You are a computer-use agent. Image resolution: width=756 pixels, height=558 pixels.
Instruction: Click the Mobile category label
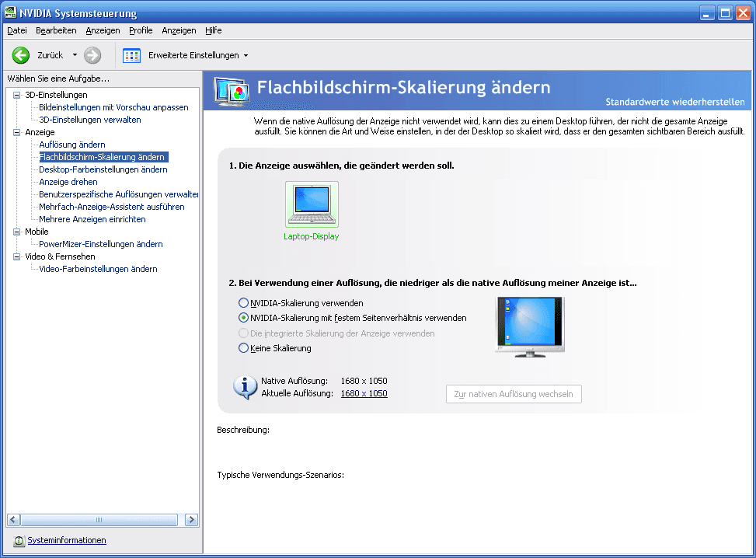pos(37,232)
